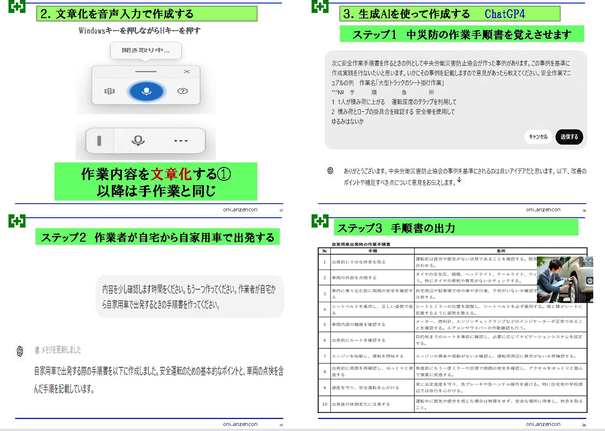Click the line '以降は手作業と同じ'

click(x=156, y=191)
